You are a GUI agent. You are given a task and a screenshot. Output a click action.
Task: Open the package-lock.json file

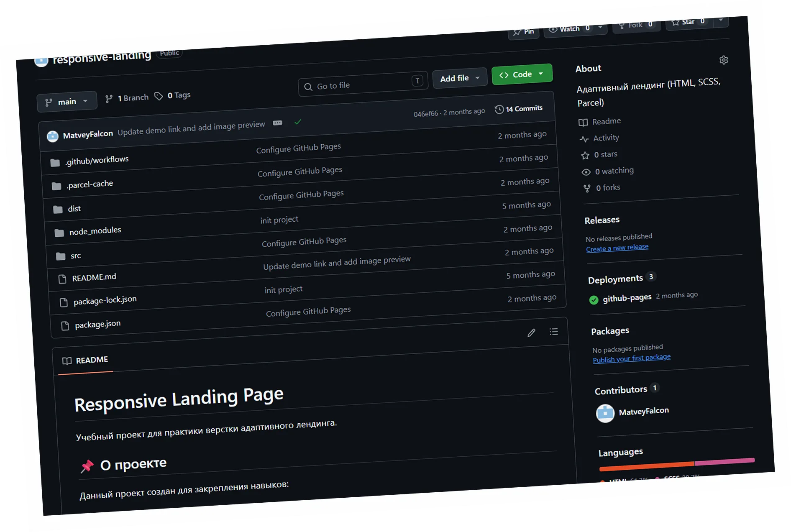tap(105, 300)
